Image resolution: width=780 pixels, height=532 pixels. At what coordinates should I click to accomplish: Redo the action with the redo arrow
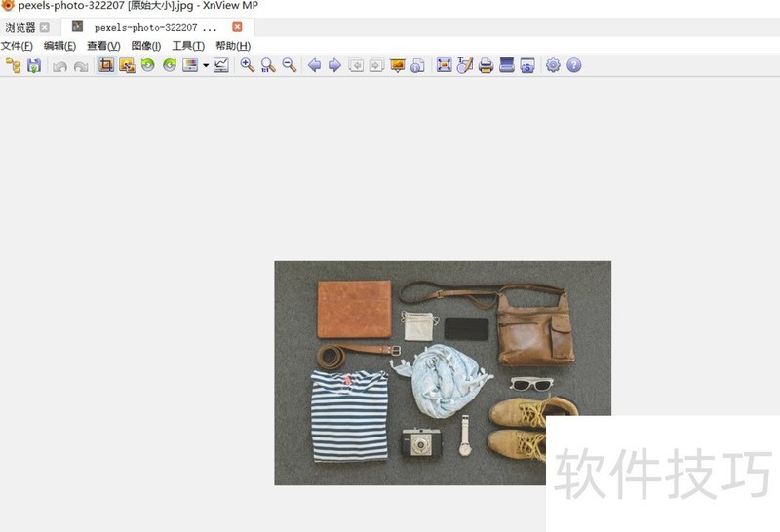(81, 66)
